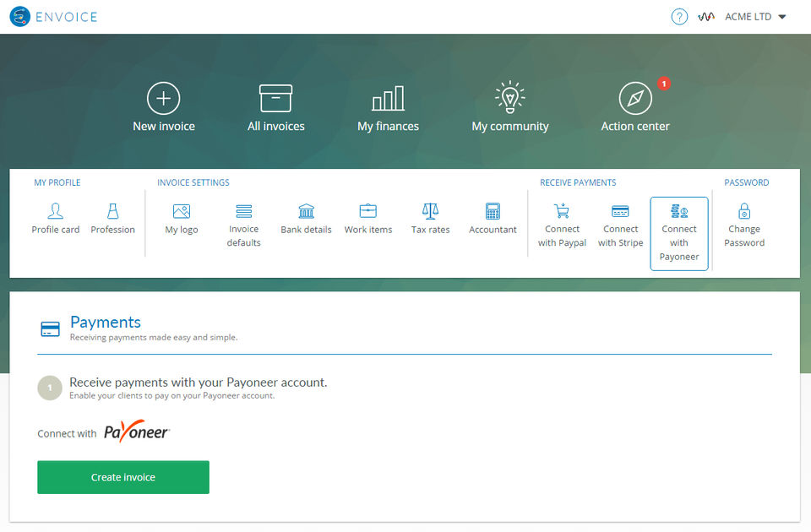Click the Payments page title

pos(106,322)
